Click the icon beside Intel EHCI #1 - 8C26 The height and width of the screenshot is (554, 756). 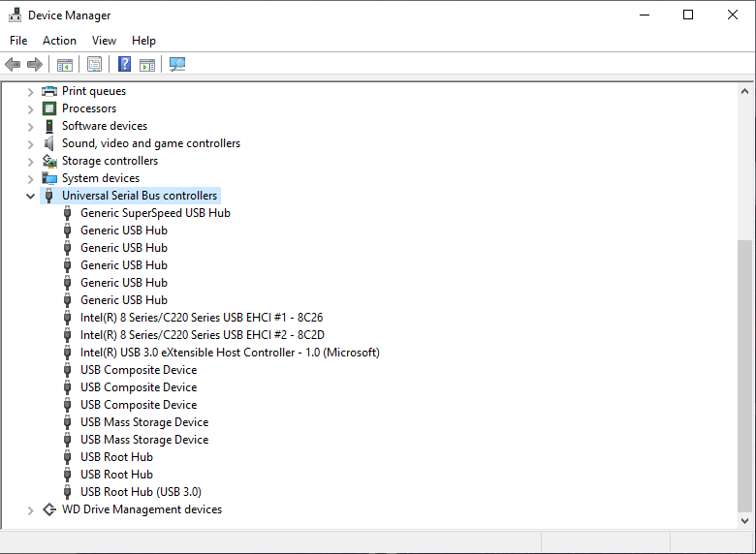pyautogui.click(x=68, y=318)
